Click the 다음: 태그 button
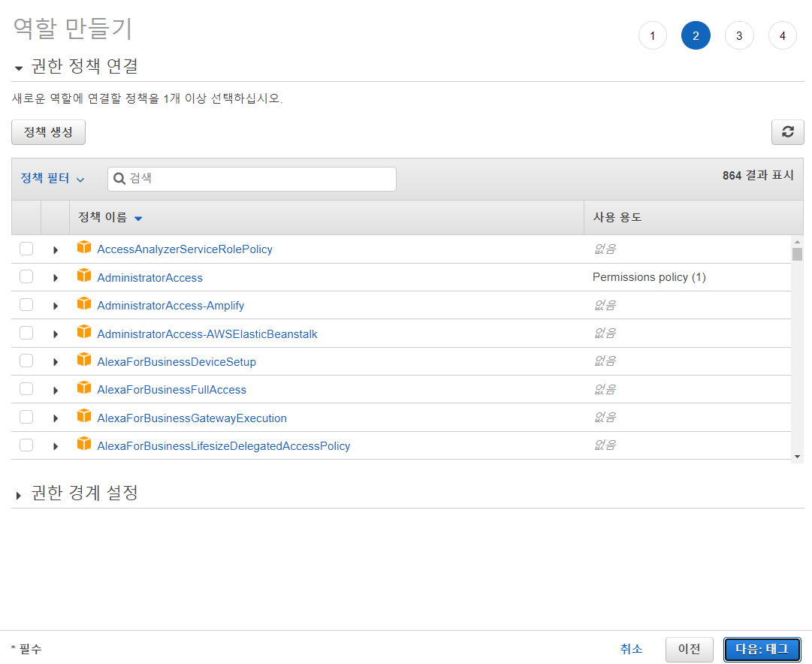Screen dimensions: 812x664 point(762,649)
